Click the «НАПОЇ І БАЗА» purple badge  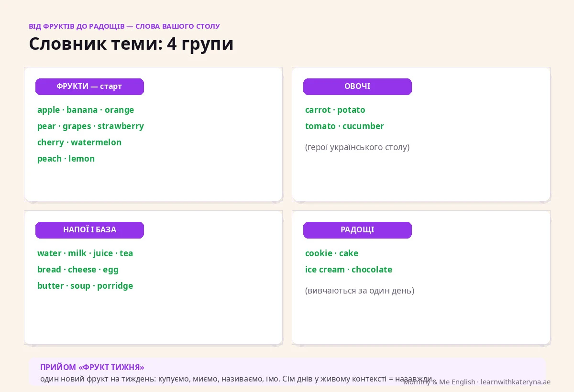[89, 230]
